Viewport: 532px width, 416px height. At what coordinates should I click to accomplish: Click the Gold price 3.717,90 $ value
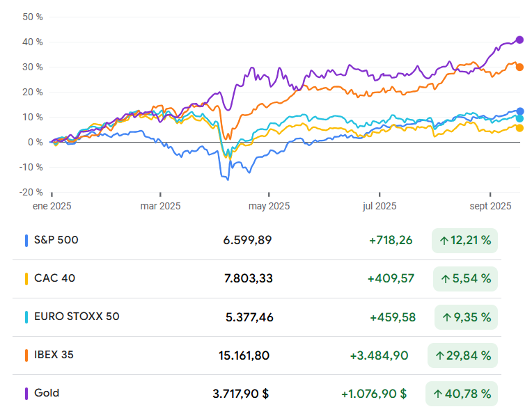[x=241, y=394]
